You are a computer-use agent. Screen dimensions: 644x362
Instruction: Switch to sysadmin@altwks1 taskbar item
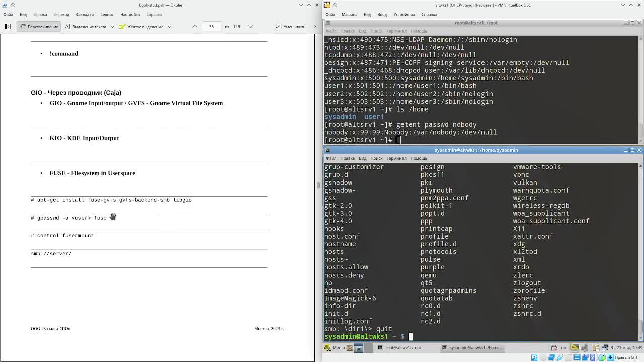point(471,347)
